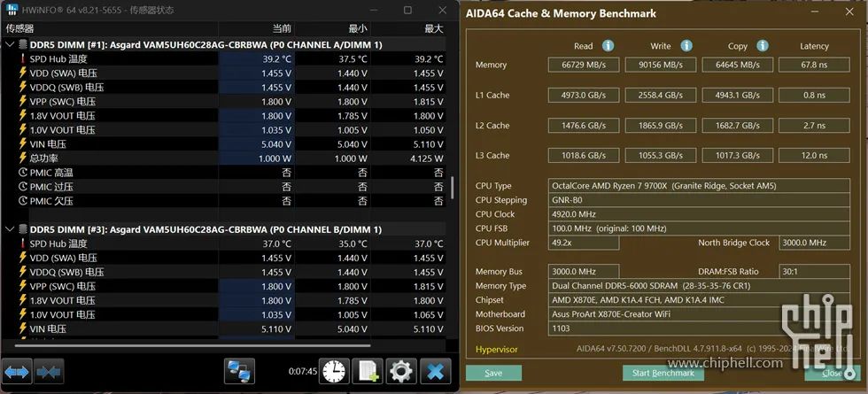
Task: Click the info icon next to Read
Action: tap(608, 46)
